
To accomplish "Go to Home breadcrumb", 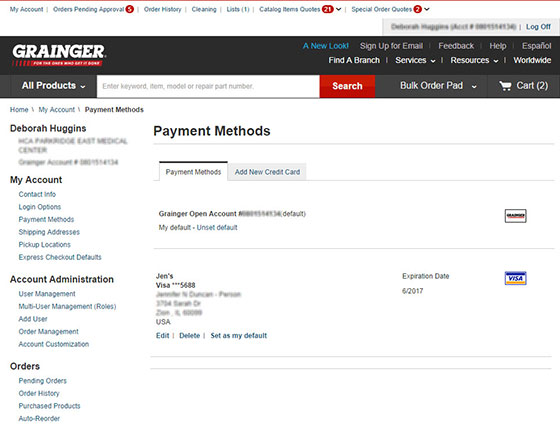I will [x=19, y=110].
